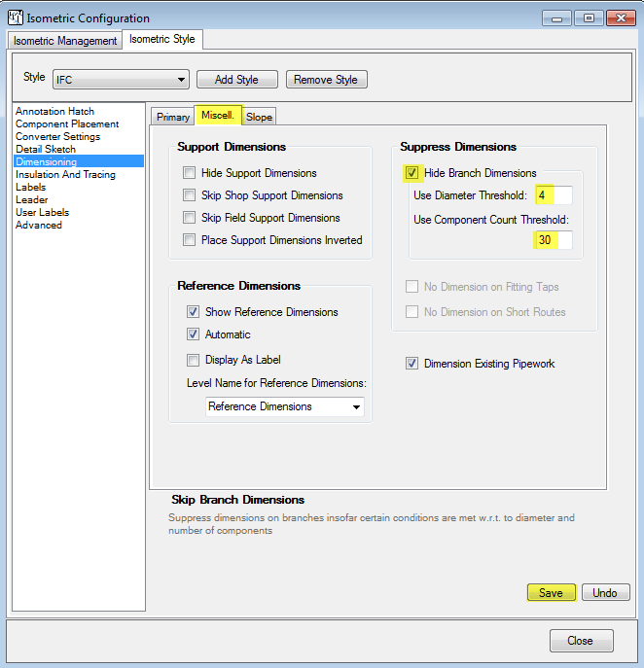The image size is (644, 668).
Task: Select the Dimensioning category
Action: coord(79,161)
